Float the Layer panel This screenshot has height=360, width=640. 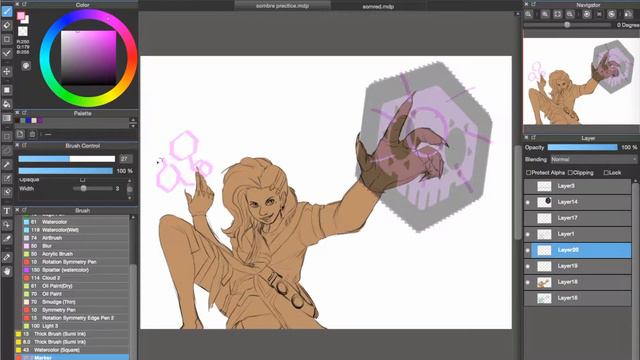[533, 138]
